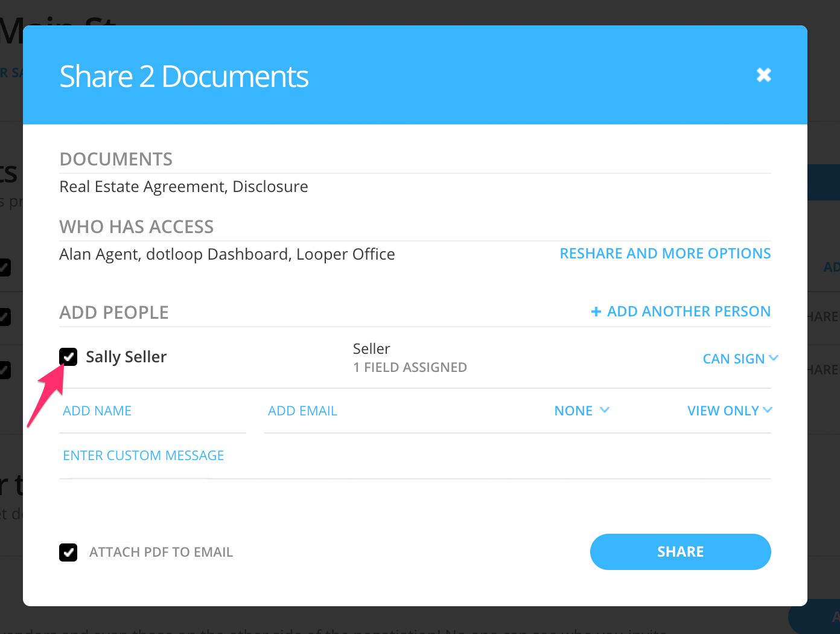The height and width of the screenshot is (634, 840).
Task: Click the ADD EMAIL field
Action: 302,410
